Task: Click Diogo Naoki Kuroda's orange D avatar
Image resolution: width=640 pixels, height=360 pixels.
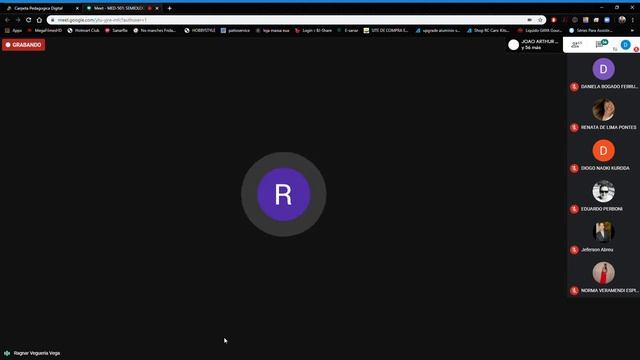Action: click(x=603, y=150)
